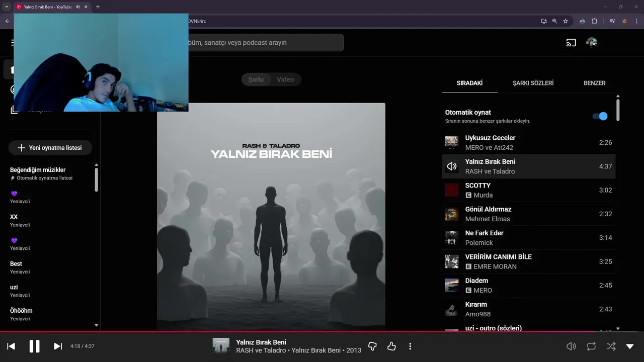Open Chrome media controls icon
The image size is (644, 362).
click(612, 21)
